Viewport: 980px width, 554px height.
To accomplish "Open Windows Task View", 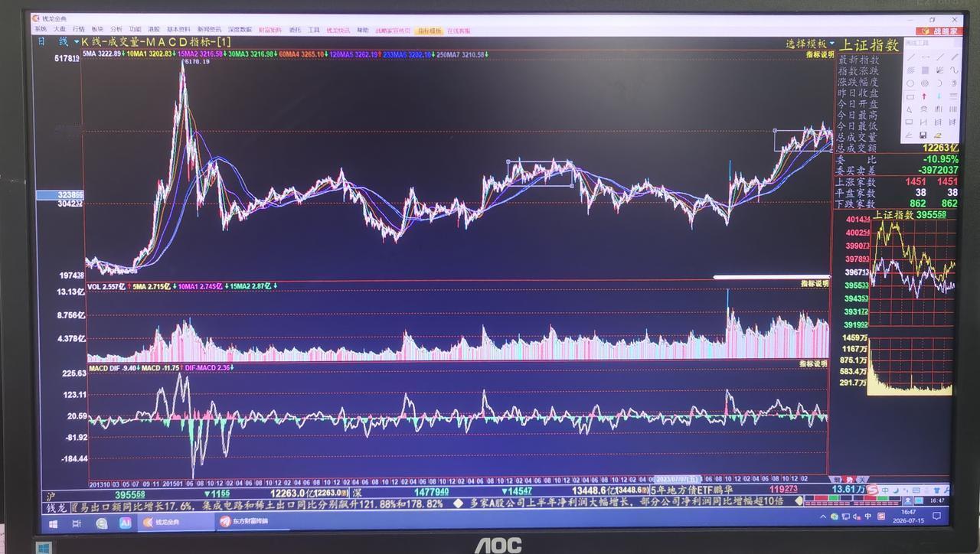I will (77, 524).
